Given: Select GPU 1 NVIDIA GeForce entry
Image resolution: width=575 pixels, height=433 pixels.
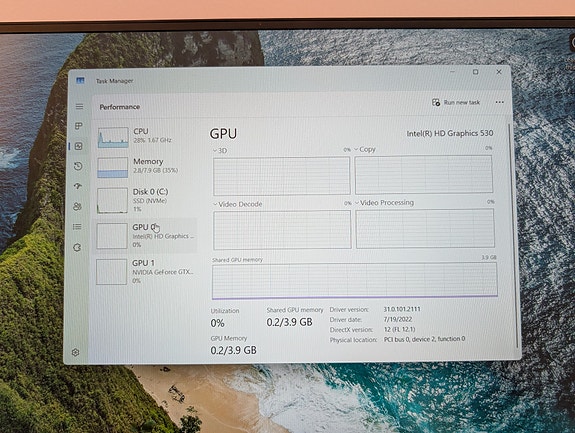Looking at the screenshot, I should [x=146, y=272].
